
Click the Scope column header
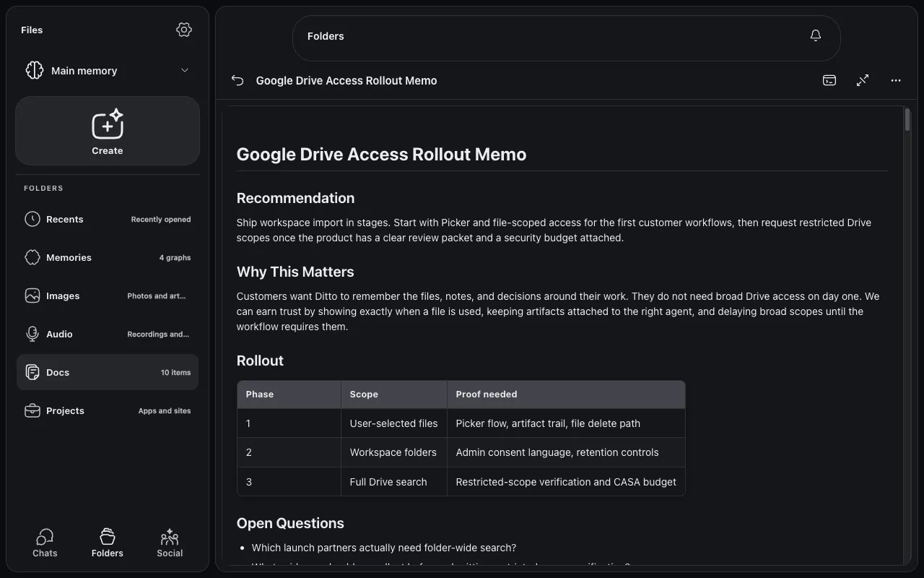click(x=394, y=394)
